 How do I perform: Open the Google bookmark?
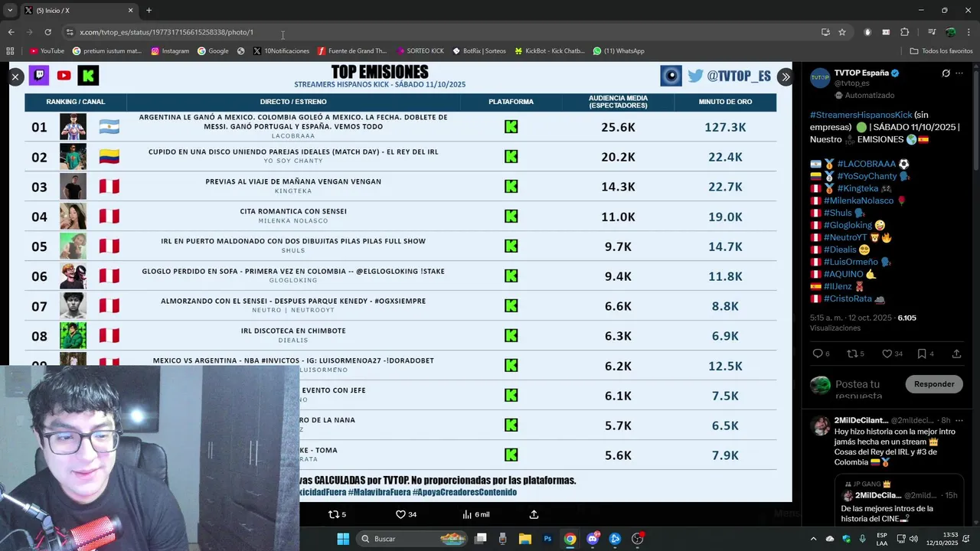[x=213, y=51]
